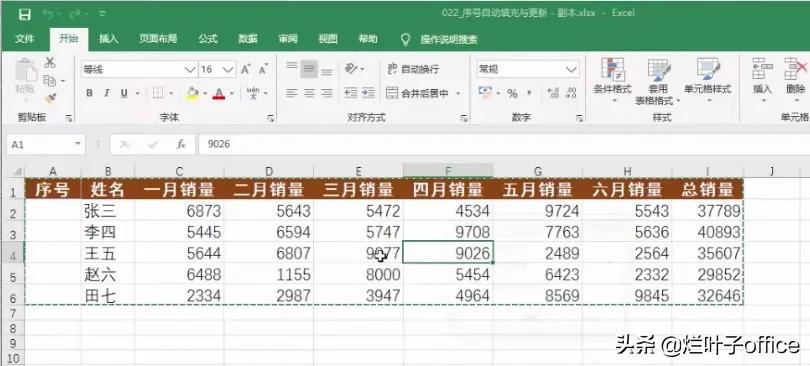This screenshot has width=810, height=366.
Task: Expand the underline style arrow
Action: 137,94
